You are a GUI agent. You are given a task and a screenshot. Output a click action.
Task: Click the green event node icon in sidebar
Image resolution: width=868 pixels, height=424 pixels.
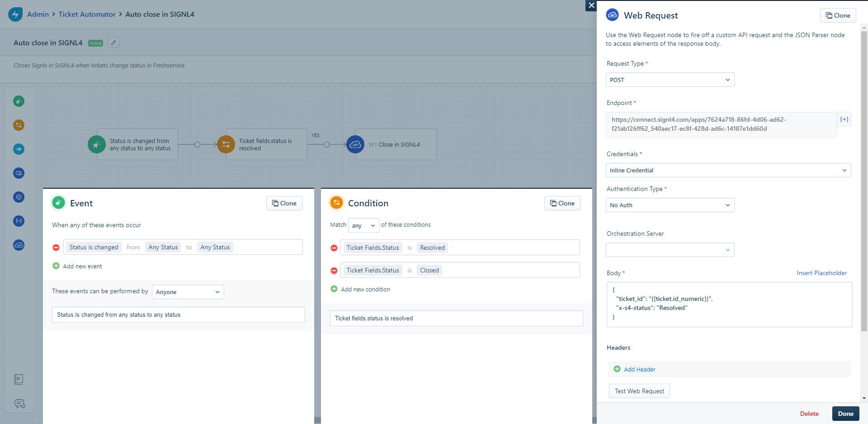click(x=19, y=101)
